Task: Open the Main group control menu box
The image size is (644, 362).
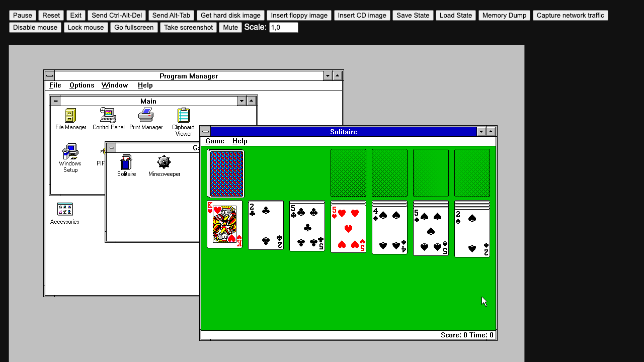Action: 55,101
